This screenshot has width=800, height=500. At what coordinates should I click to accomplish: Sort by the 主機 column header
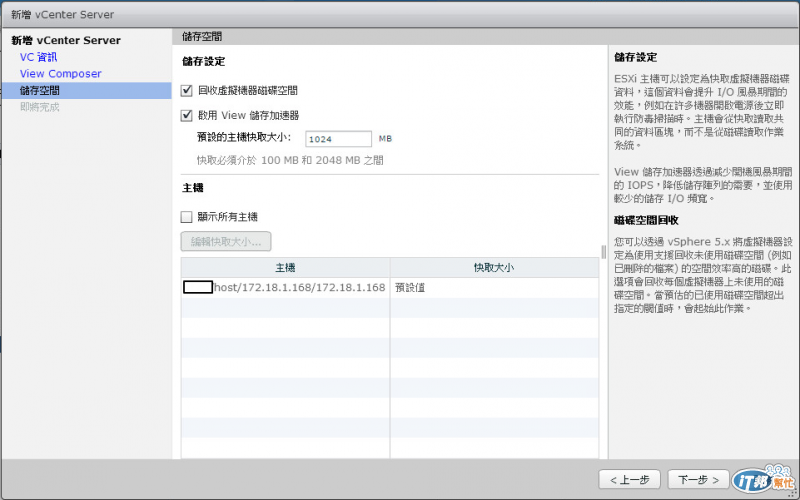click(285, 267)
